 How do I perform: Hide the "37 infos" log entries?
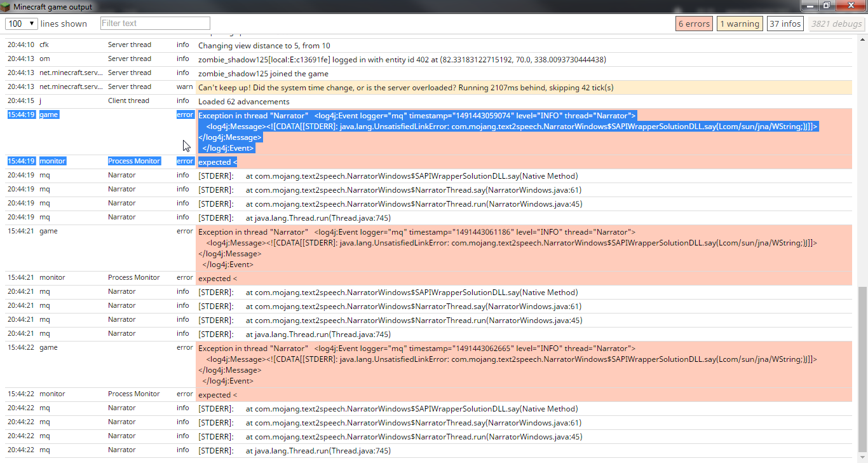[x=785, y=24]
